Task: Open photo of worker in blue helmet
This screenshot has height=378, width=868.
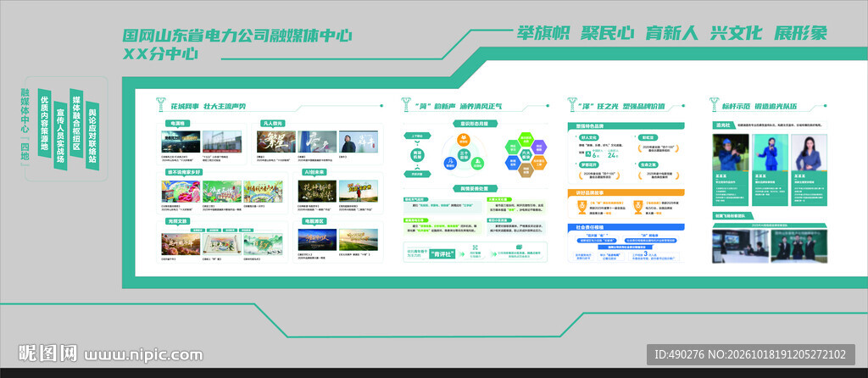Action: pos(731,153)
